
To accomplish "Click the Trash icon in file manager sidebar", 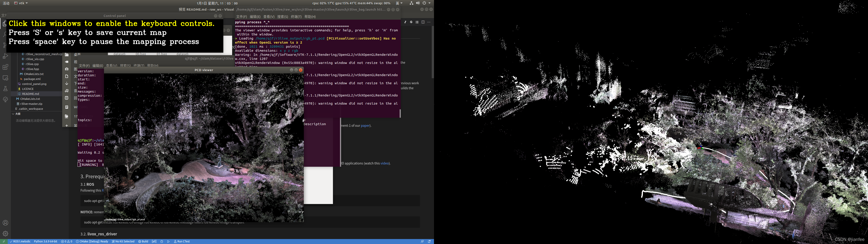I will pyautogui.click(x=67, y=98).
